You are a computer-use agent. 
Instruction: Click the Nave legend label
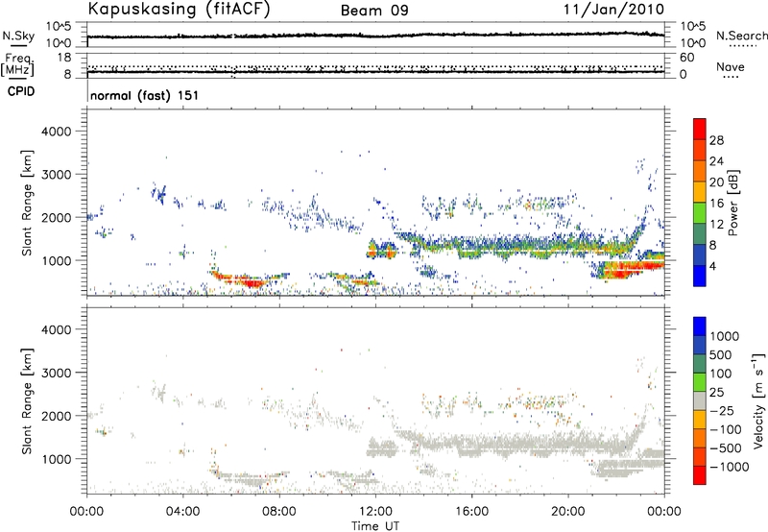pyautogui.click(x=731, y=66)
